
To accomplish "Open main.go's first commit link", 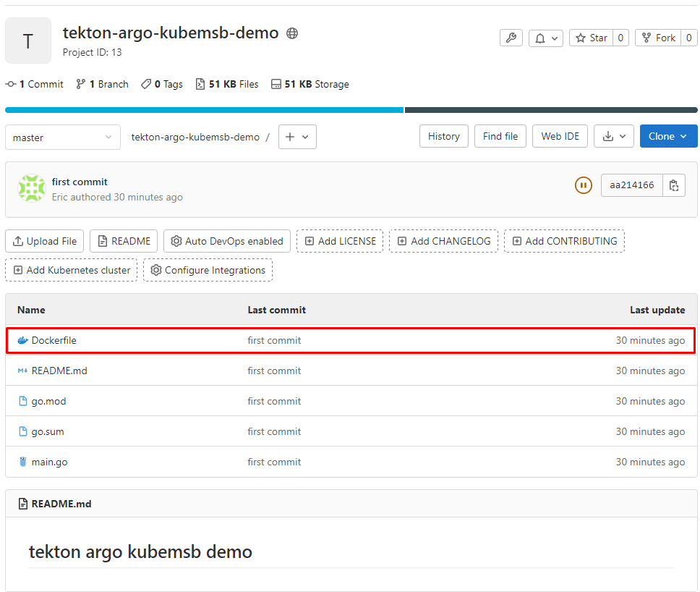I will point(274,462).
